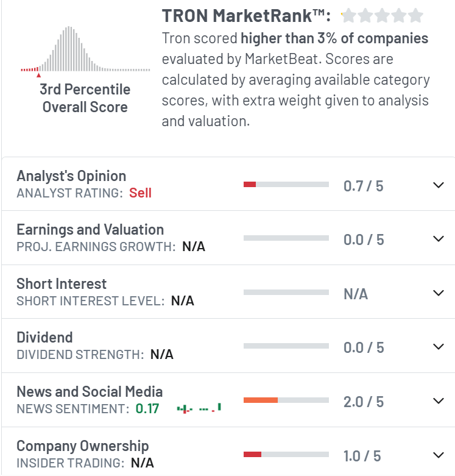The image size is (455, 476).
Task: Select the Analyst's Opinion heading
Action: (71, 176)
